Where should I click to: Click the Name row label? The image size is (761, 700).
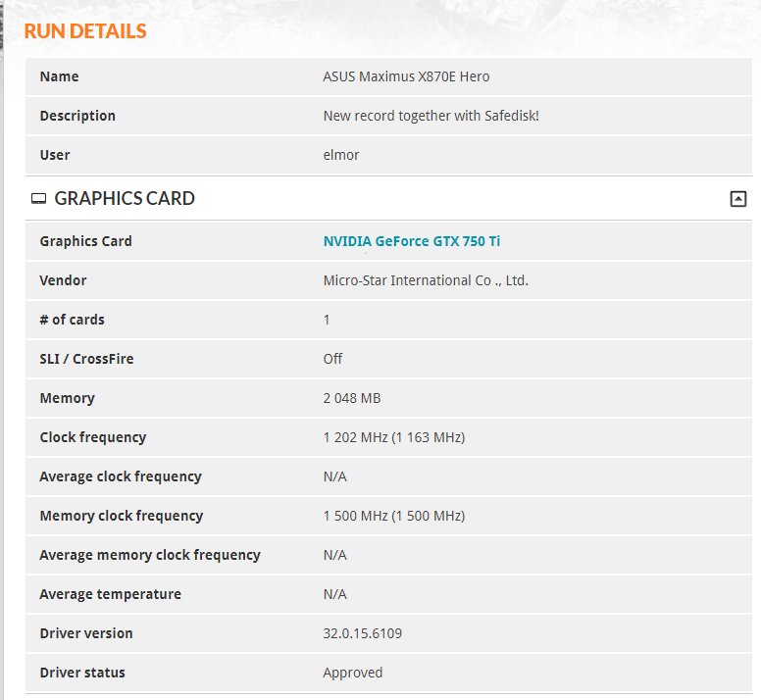[59, 76]
